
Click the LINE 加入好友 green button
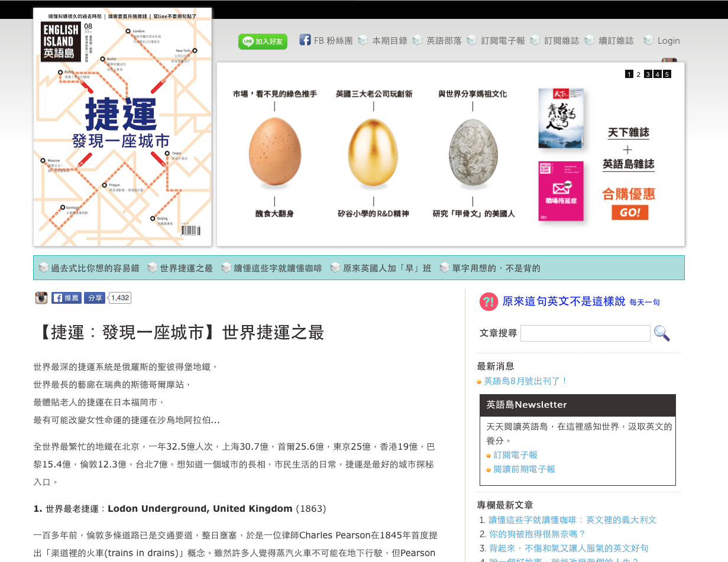pyautogui.click(x=263, y=41)
